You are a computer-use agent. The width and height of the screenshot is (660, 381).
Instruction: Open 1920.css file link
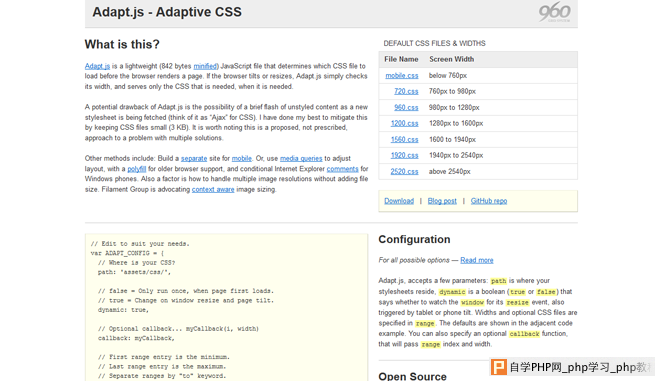coord(405,155)
